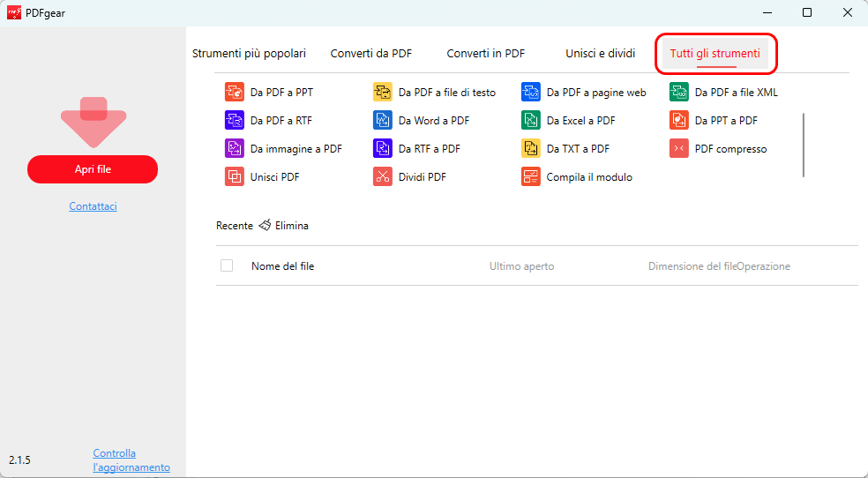The width and height of the screenshot is (868, 478).
Task: Maximize the PDFgear window
Action: pyautogui.click(x=807, y=12)
